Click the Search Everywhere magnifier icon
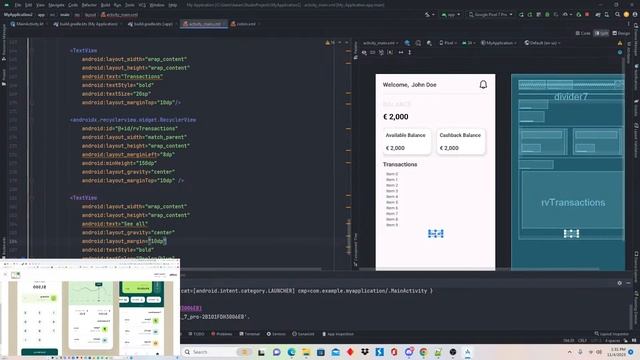Viewport: 640px width, 360px height. click(x=617, y=15)
